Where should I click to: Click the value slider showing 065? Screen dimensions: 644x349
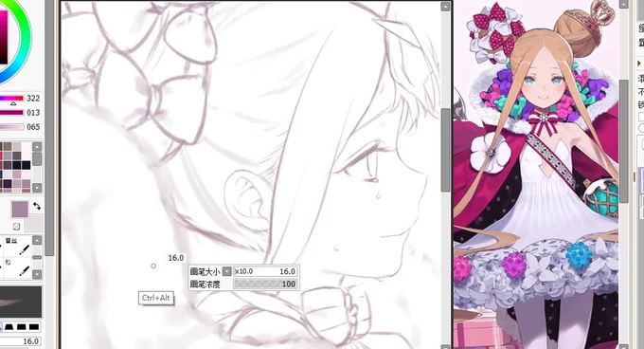click(11, 127)
